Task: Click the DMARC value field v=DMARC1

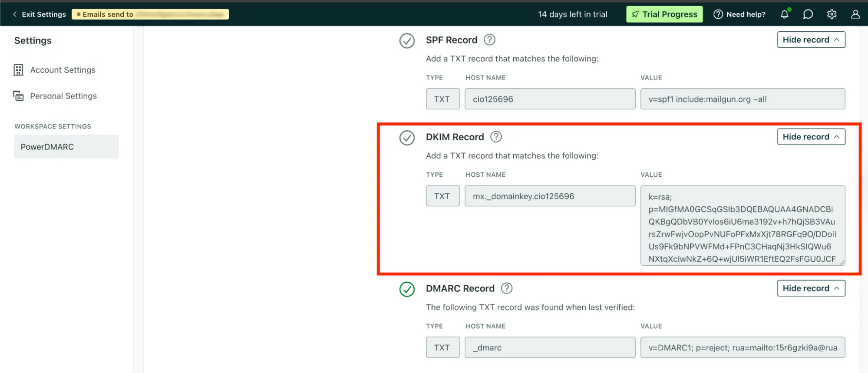Action: point(743,348)
